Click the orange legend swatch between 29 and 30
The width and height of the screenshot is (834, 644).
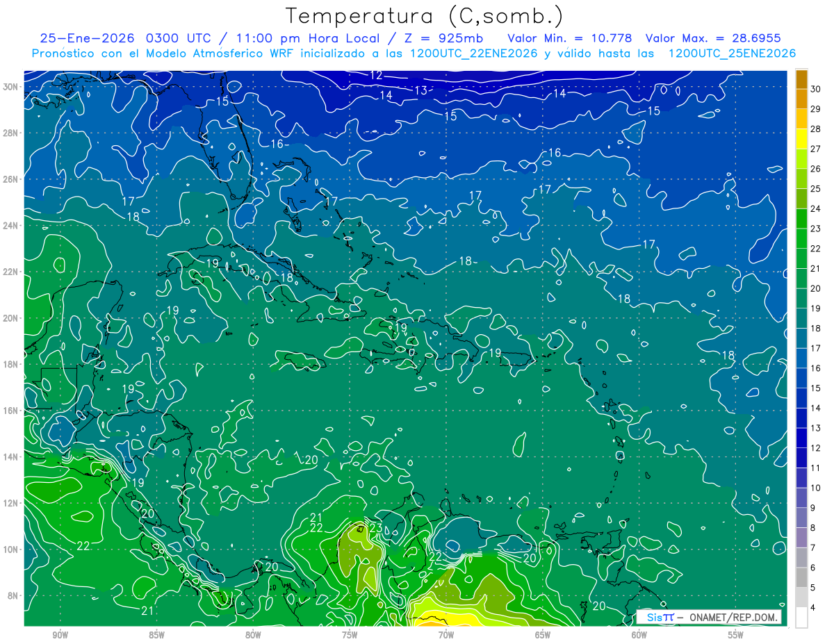(x=801, y=99)
